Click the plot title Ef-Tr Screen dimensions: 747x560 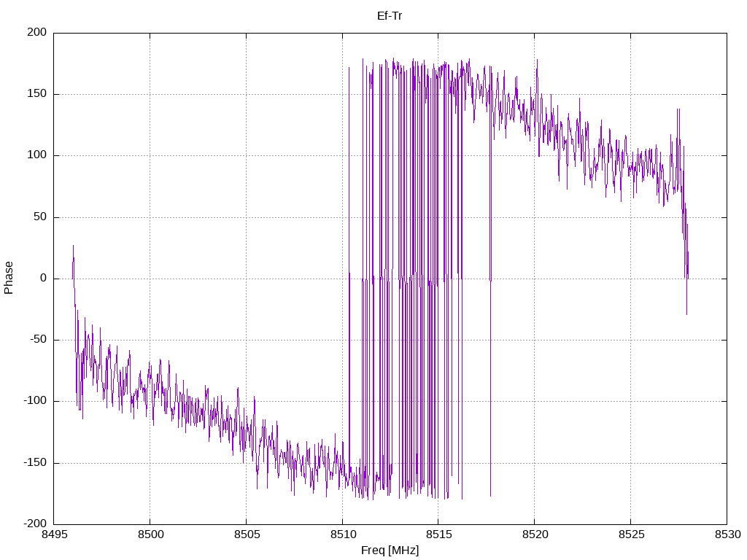click(390, 16)
